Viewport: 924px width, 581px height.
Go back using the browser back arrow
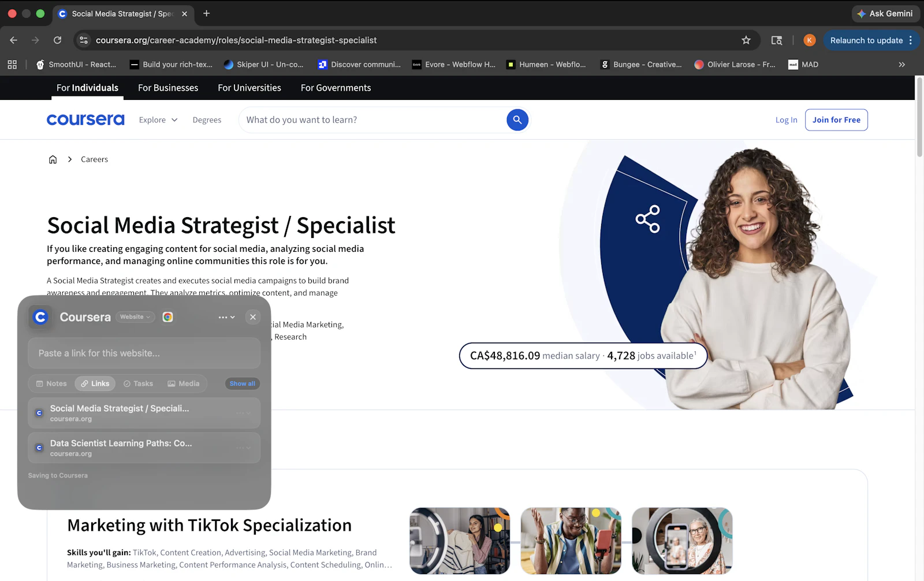click(x=14, y=40)
